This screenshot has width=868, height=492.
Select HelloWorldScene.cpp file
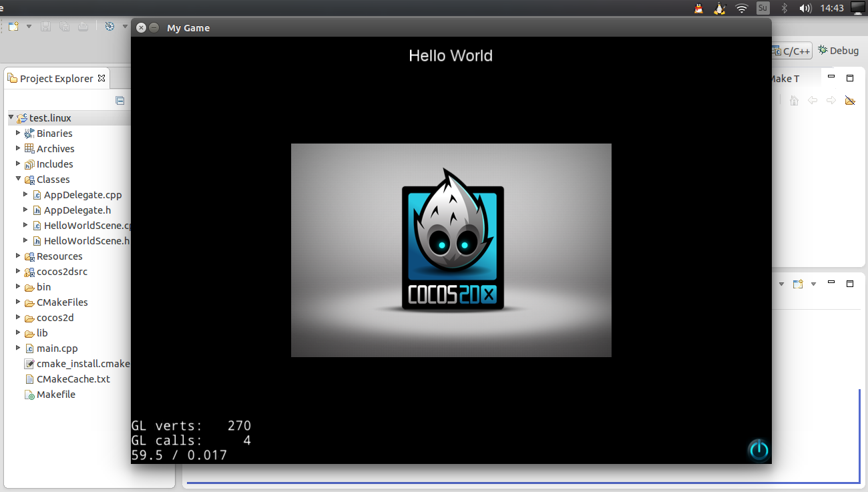(x=87, y=226)
